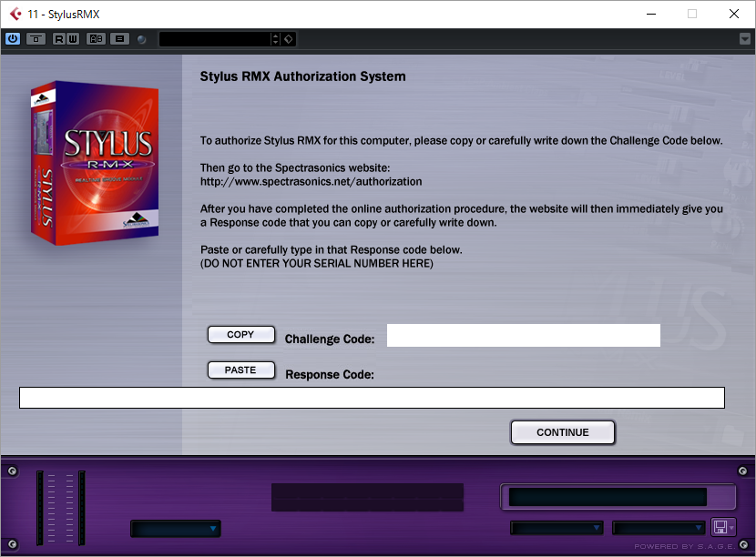
Task: Toggle the plugin power bypass button
Action: pos(13,38)
